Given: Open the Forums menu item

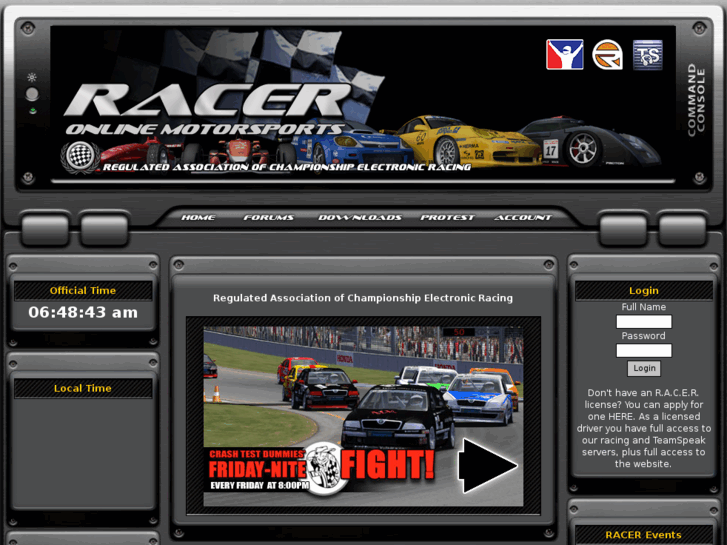Looking at the screenshot, I should 268,217.
